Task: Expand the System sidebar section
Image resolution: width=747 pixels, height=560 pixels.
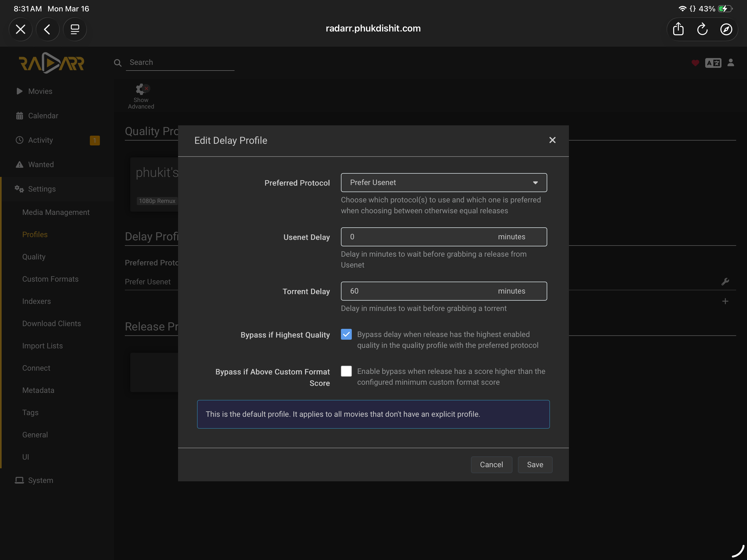Action: 40,480
